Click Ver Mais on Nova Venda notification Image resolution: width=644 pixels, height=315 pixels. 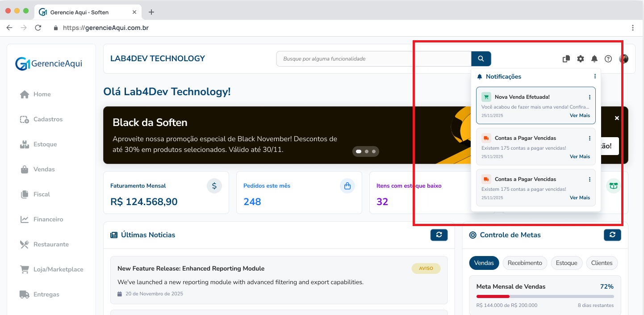click(x=580, y=115)
